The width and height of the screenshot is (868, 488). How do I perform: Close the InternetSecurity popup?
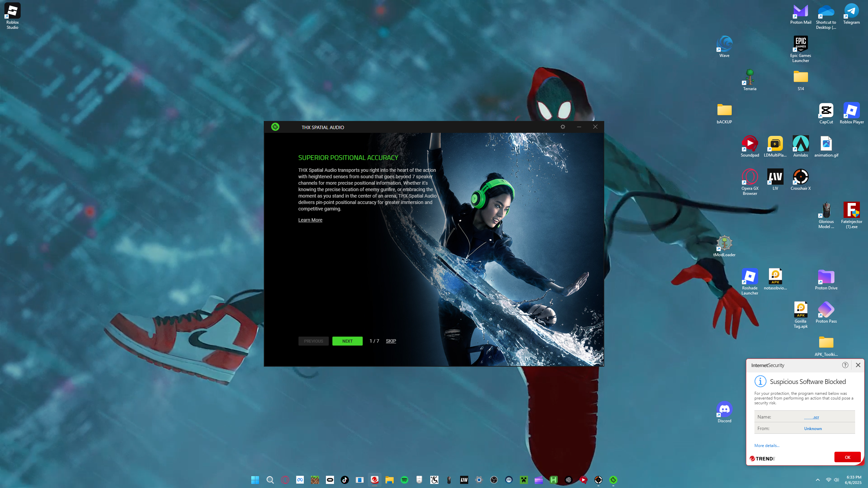pyautogui.click(x=858, y=365)
